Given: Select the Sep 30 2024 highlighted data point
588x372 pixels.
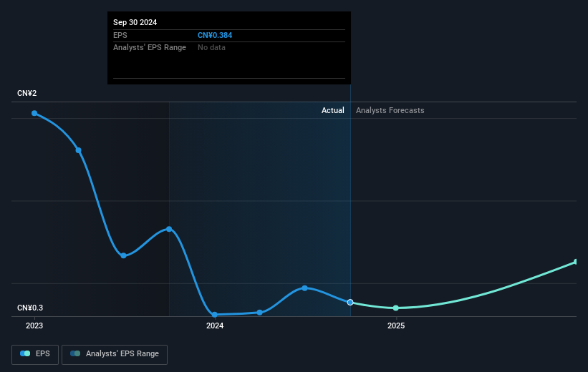Looking at the screenshot, I should click(350, 303).
